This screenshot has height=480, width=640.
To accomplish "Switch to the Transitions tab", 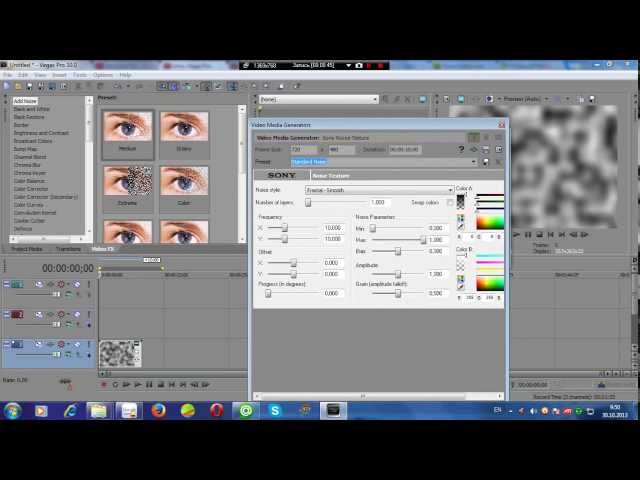I will point(68,249).
